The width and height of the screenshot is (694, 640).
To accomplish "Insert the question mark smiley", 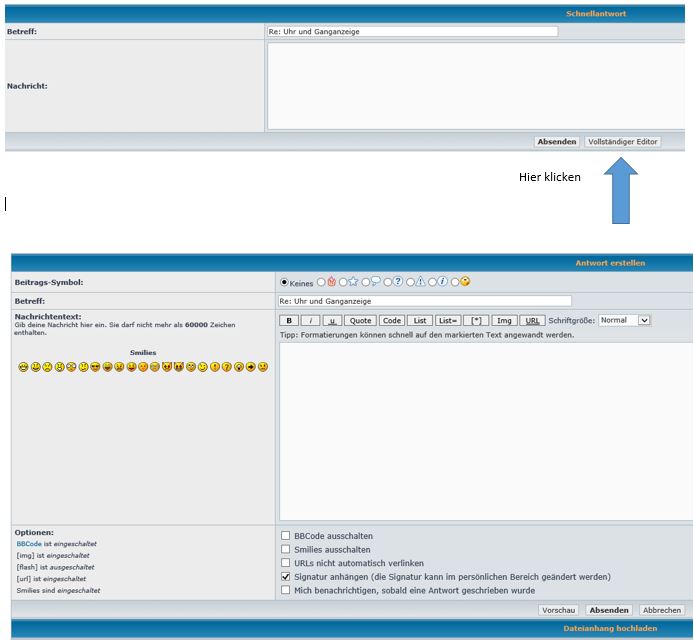I will (227, 367).
